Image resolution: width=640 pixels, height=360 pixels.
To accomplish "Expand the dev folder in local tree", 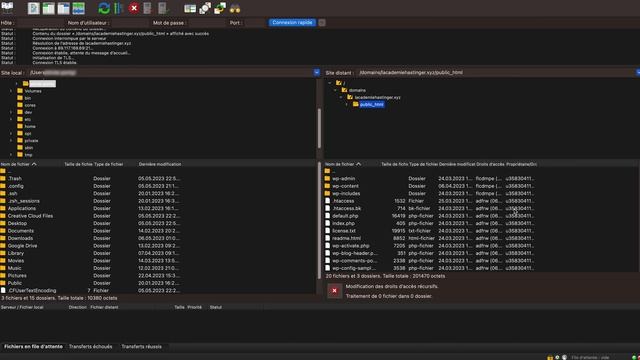I will click(x=11, y=112).
